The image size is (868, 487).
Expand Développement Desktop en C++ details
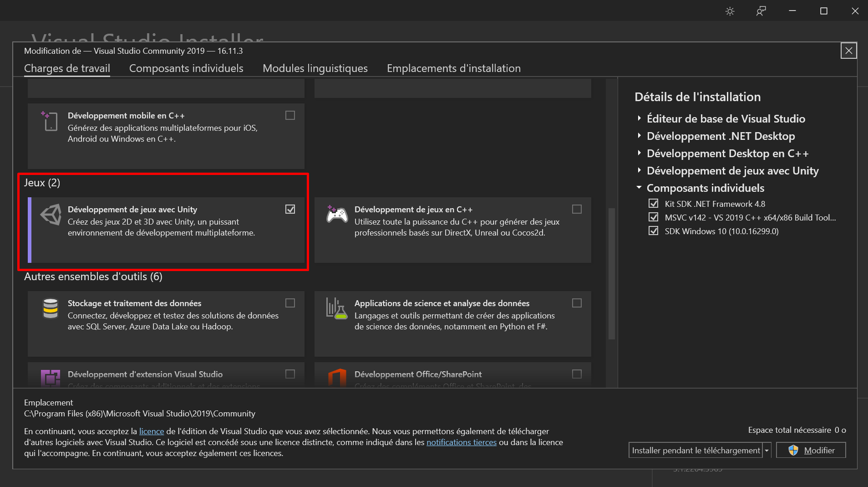coord(639,153)
